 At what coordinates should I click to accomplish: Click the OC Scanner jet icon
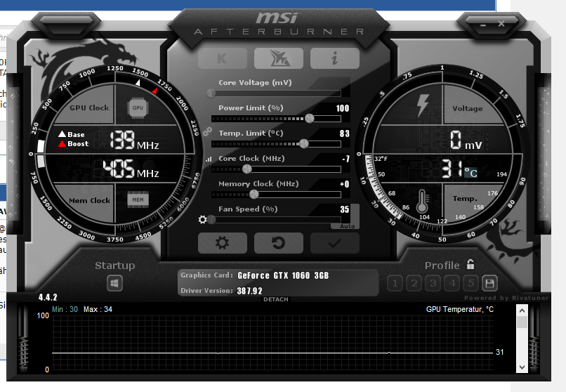278,58
